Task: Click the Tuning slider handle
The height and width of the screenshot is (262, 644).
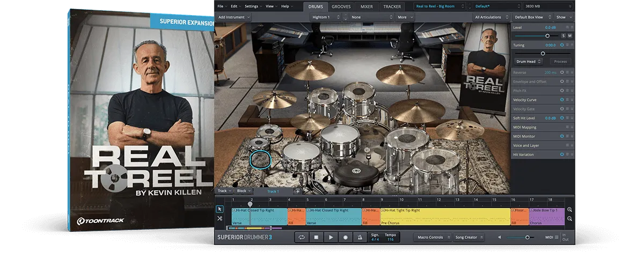Action: coord(543,53)
